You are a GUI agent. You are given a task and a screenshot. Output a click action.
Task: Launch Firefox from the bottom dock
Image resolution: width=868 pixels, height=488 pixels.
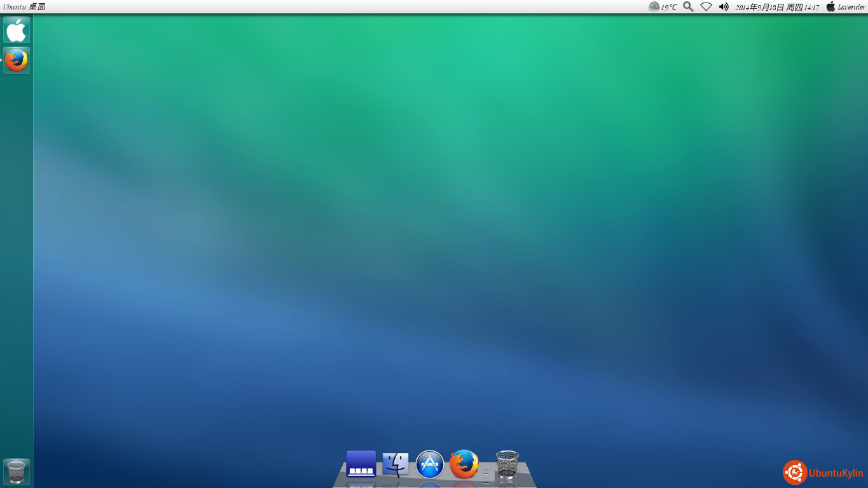pos(464,464)
